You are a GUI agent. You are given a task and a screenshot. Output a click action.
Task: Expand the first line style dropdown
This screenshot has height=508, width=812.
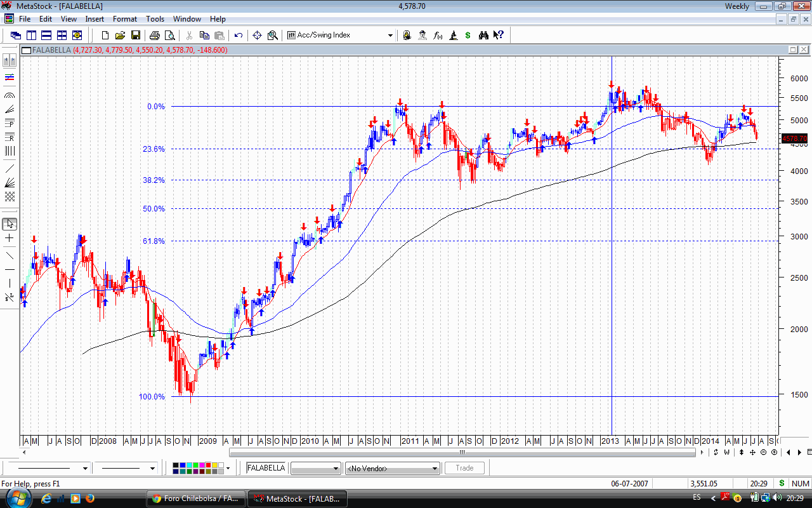[x=85, y=469]
